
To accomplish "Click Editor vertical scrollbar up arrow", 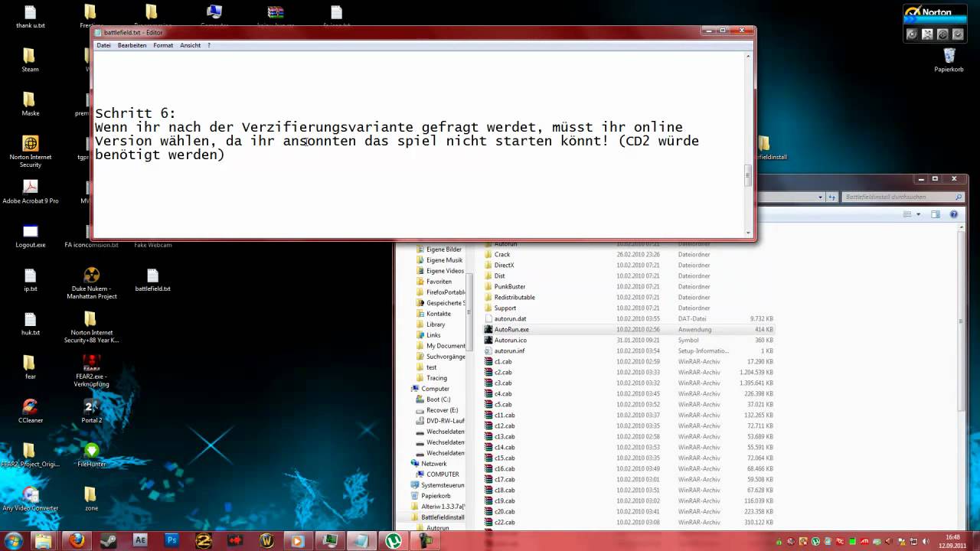I will 748,56.
